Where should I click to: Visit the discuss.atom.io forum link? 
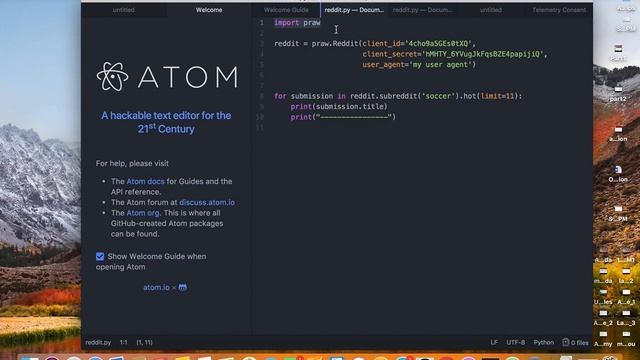207,202
